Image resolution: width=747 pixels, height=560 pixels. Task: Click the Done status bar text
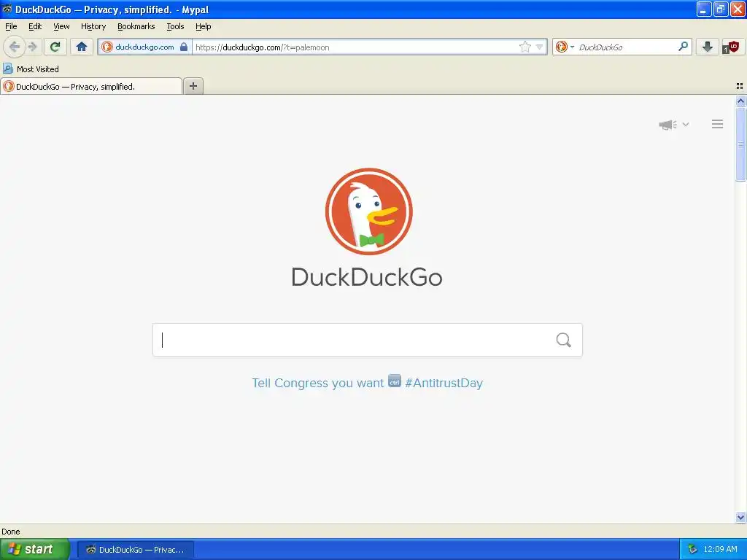coord(11,532)
